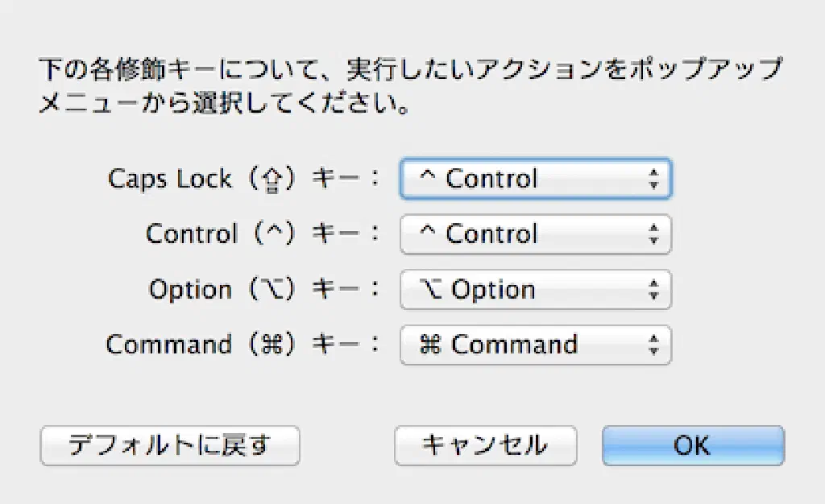Screen dimensions: 825x504
Task: Click the up-down arrows on Caps Lock popup
Action: (x=653, y=179)
